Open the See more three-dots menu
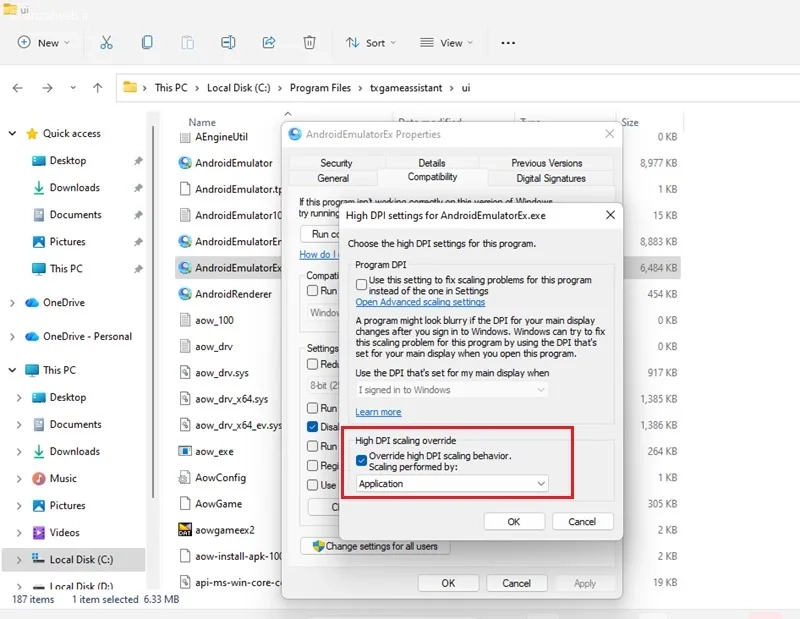The image size is (800, 619). click(x=508, y=43)
